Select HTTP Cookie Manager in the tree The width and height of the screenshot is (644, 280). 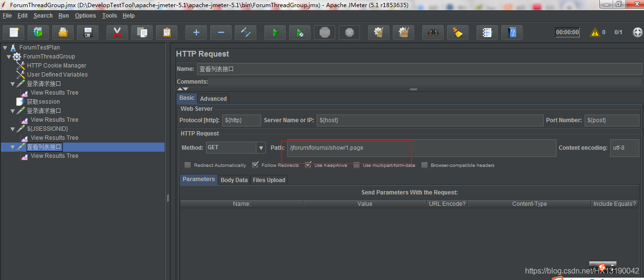pos(57,66)
